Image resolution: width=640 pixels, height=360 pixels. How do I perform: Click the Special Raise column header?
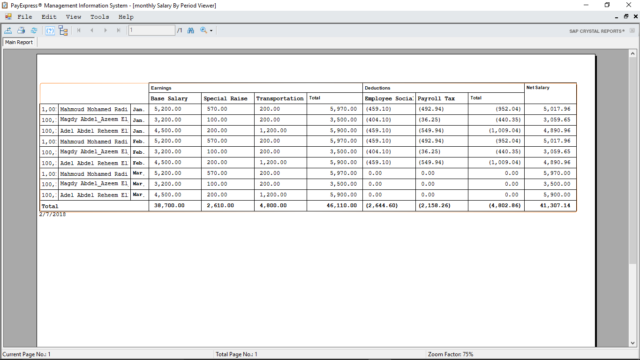coord(228,98)
